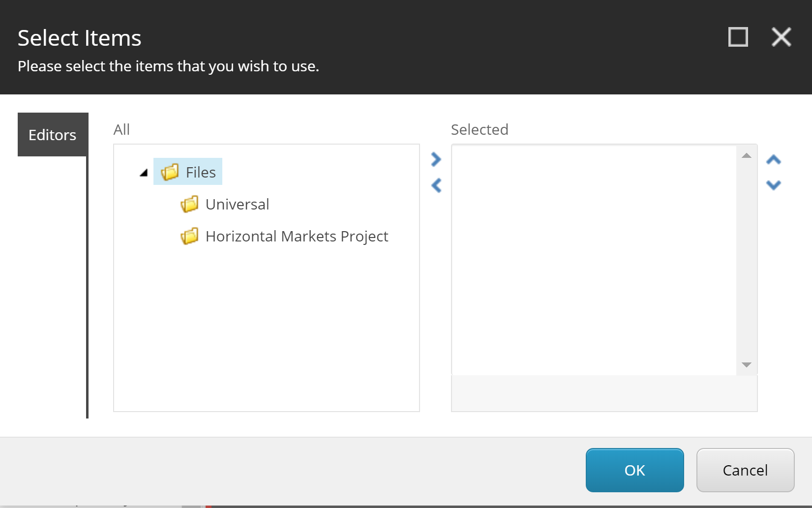Viewport: 812px width, 508px height.
Task: Switch to the Editors tab
Action: coord(52,134)
